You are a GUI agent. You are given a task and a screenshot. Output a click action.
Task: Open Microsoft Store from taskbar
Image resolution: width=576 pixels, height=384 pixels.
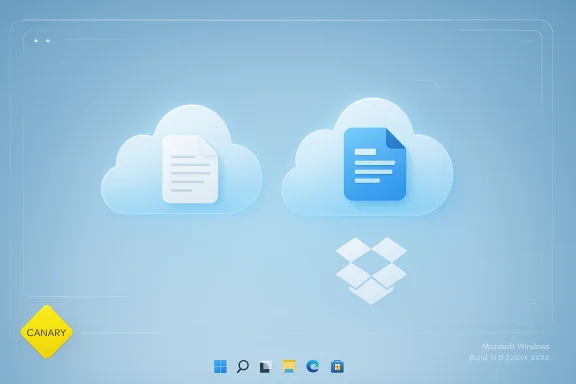click(x=337, y=366)
